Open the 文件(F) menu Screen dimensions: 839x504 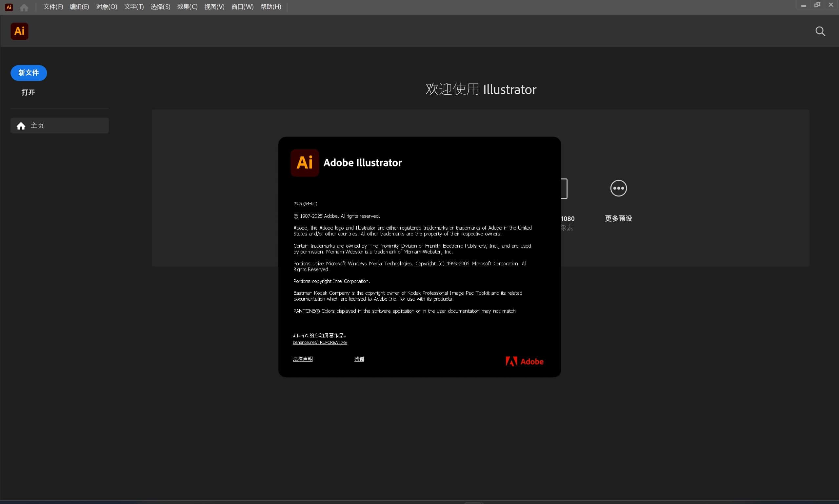[x=53, y=7]
